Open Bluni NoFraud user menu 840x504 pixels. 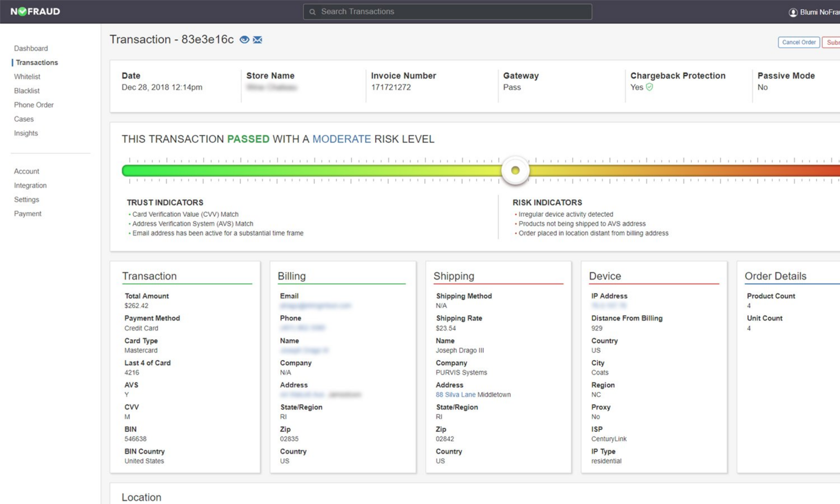pyautogui.click(x=819, y=12)
